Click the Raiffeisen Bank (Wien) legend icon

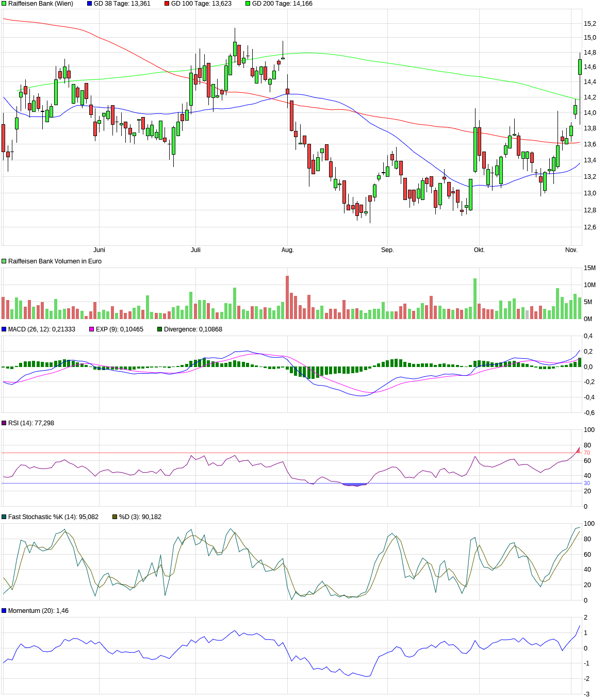coord(4,4)
